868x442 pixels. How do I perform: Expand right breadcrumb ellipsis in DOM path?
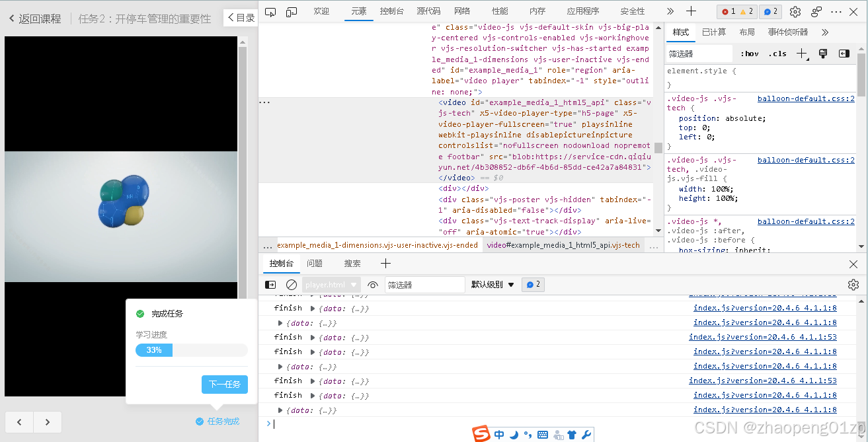[x=654, y=245]
